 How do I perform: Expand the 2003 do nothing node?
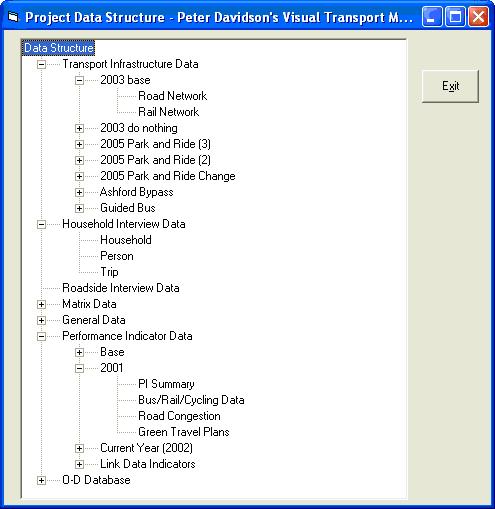coord(79,128)
